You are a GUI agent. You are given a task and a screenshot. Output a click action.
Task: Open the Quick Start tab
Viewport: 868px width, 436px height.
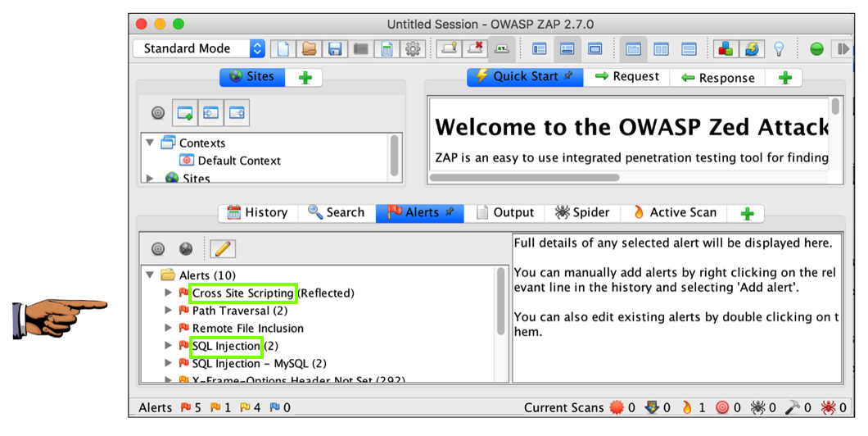pos(525,77)
